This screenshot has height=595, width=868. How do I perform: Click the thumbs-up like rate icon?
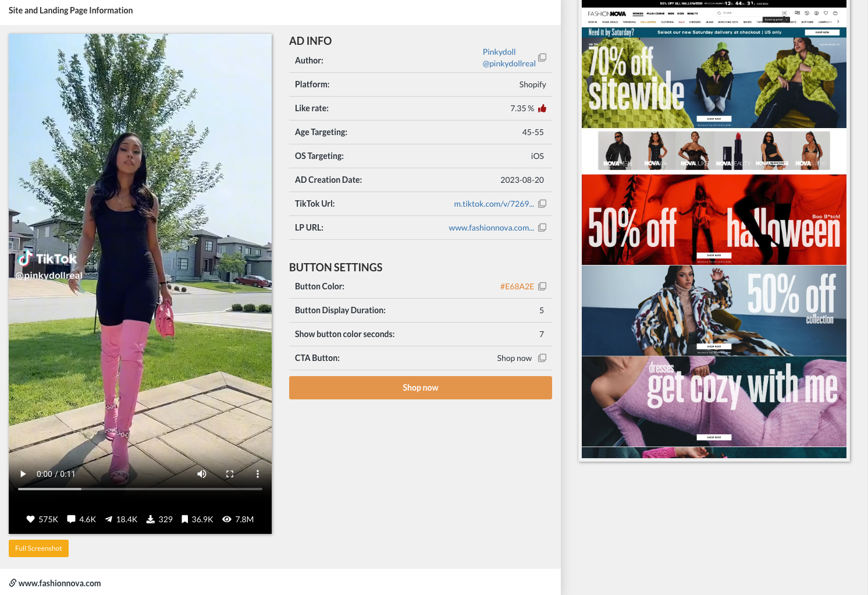542,108
